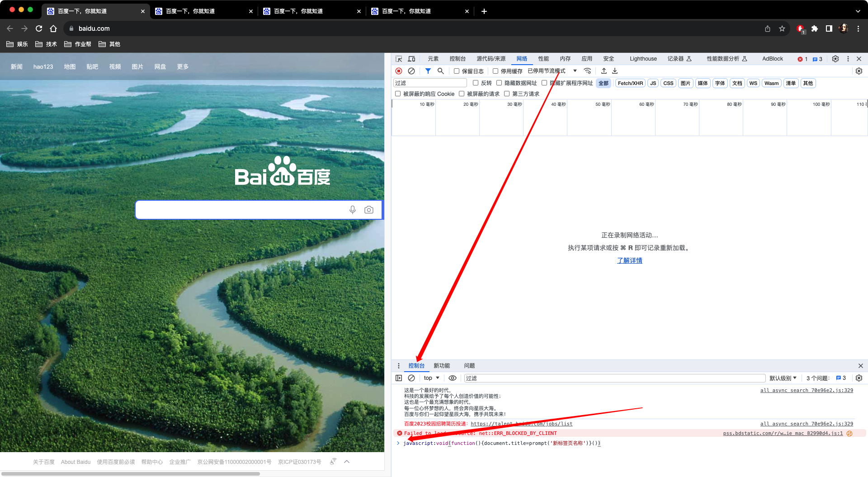The image size is (868, 477).
Task: Share this page icon in address bar
Action: (768, 28)
